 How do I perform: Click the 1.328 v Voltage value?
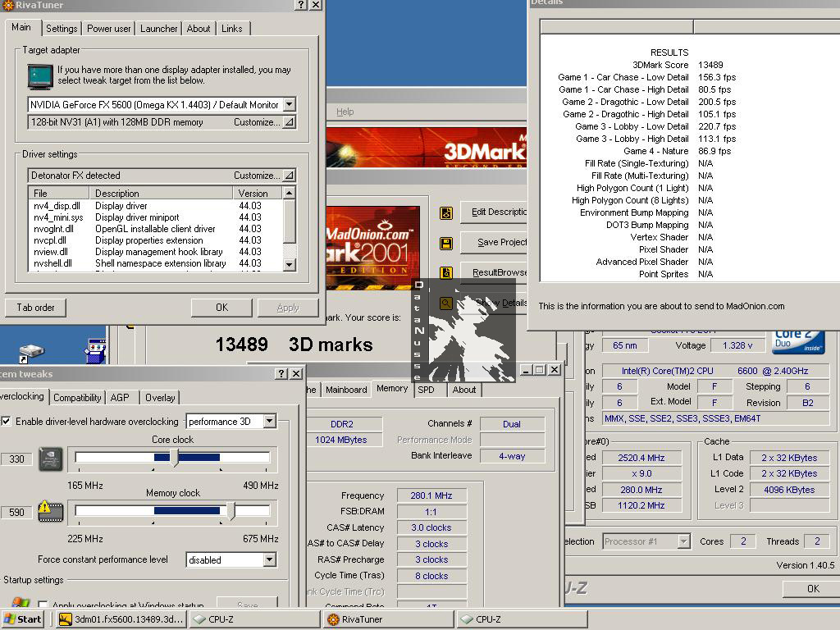[x=737, y=345]
